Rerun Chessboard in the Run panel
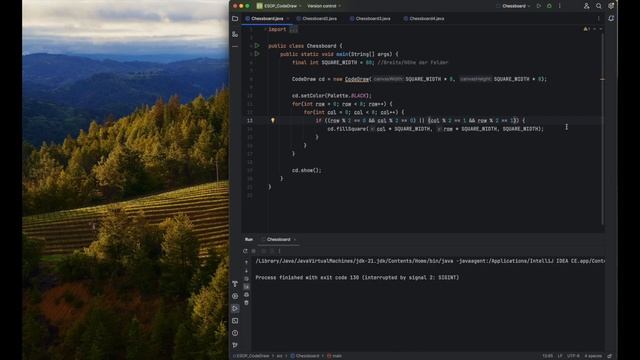Screen dimensions: 640x360 point(245,251)
